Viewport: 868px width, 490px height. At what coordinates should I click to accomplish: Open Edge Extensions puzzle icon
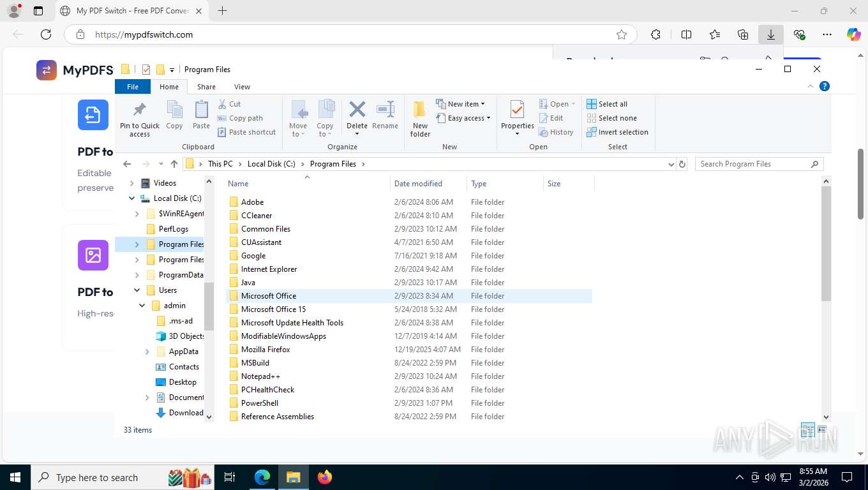[x=655, y=34]
